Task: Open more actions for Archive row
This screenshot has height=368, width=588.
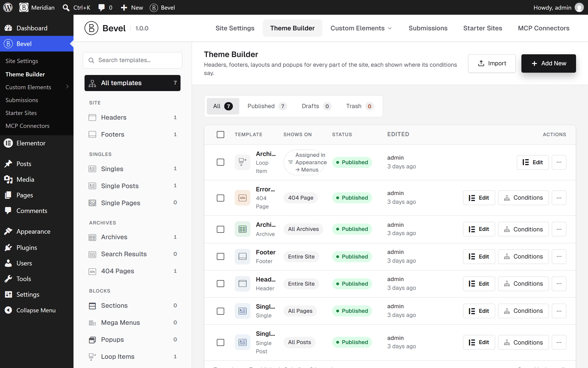Action: click(559, 229)
